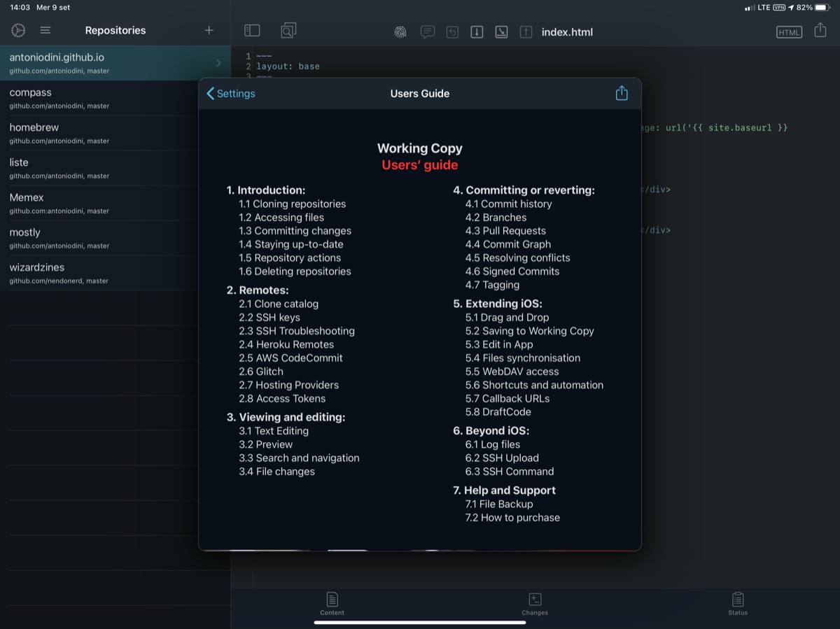The image size is (840, 629).
Task: Open 5.2 Saving to Working Copy
Action: coord(530,330)
